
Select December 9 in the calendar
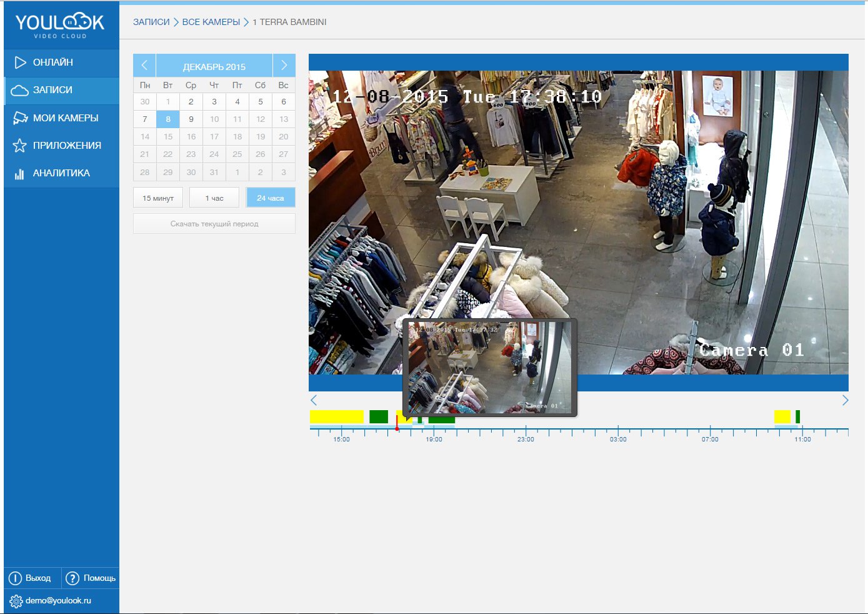coord(191,119)
